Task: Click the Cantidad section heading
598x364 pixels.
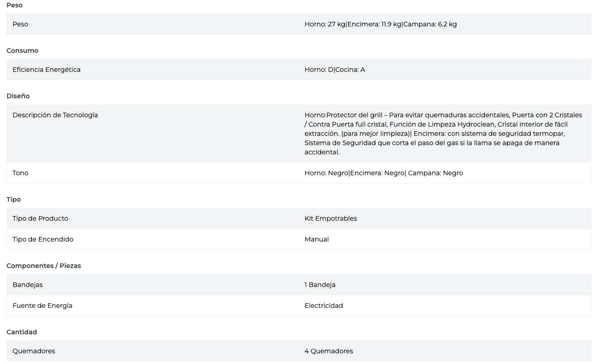Action: [x=22, y=332]
